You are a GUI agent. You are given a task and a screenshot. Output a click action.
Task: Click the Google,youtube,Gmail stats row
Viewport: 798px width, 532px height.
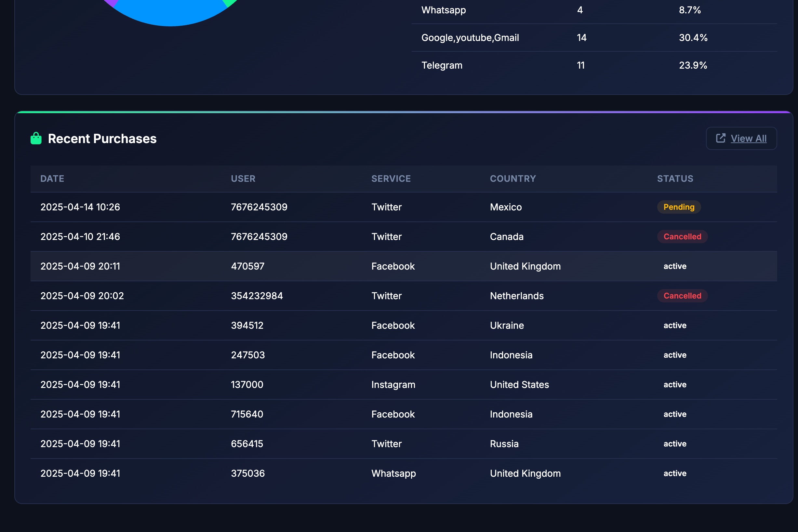tap(594, 38)
